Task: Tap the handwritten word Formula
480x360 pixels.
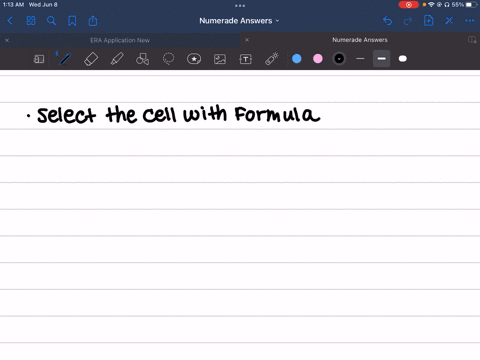Action: coord(277,114)
